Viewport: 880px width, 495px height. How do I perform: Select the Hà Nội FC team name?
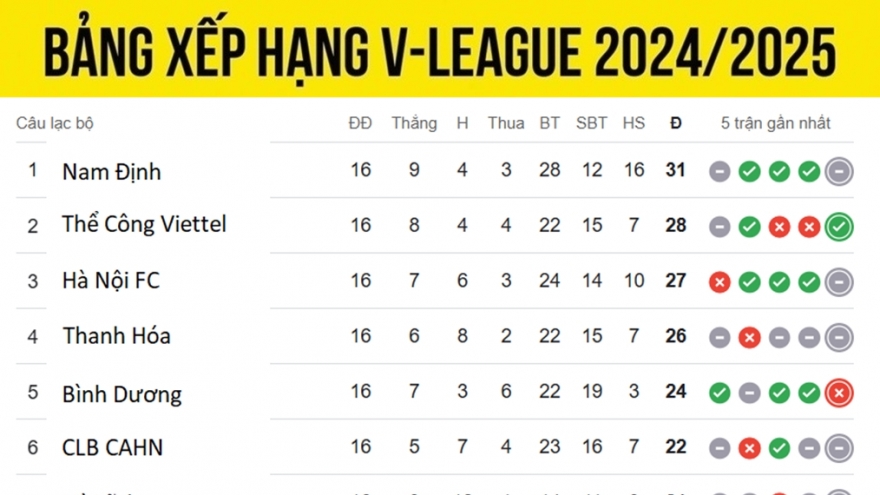(x=110, y=281)
